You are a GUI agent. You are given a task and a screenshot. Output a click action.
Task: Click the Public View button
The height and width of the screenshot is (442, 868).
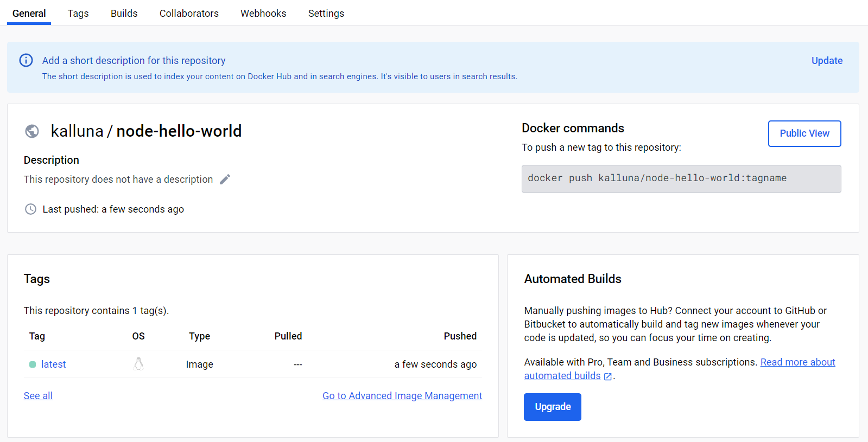[x=804, y=133]
